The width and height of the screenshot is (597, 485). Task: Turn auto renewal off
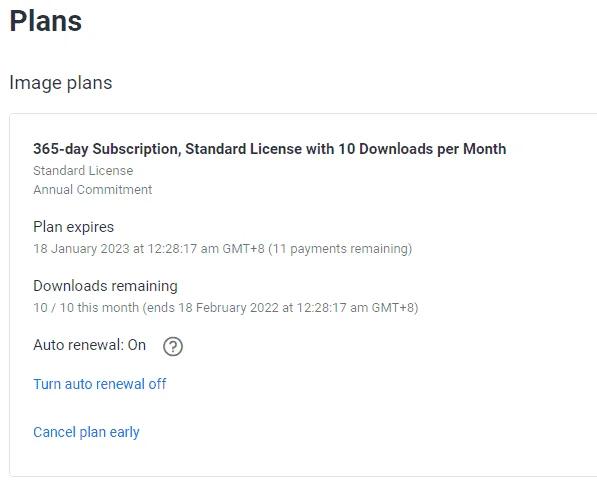(100, 384)
